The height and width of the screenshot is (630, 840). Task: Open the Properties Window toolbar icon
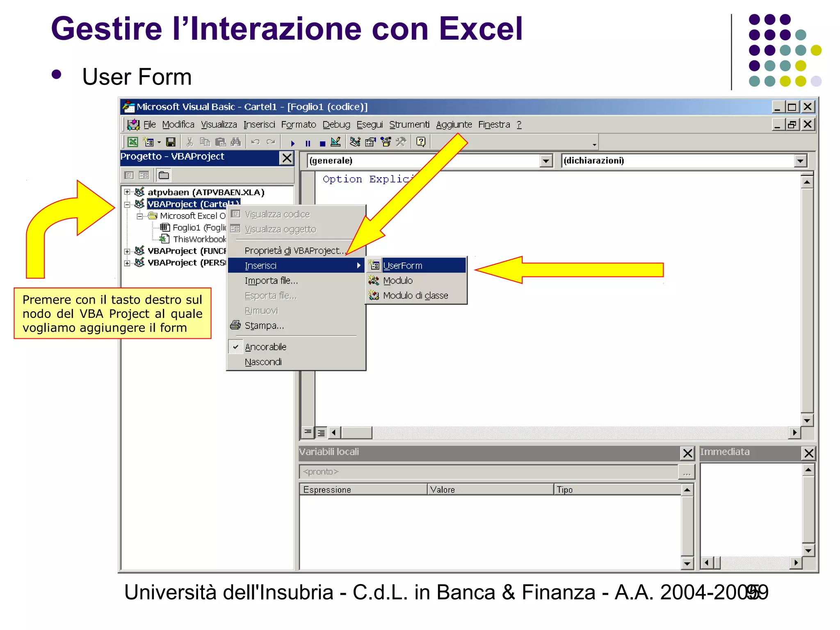[x=370, y=142]
